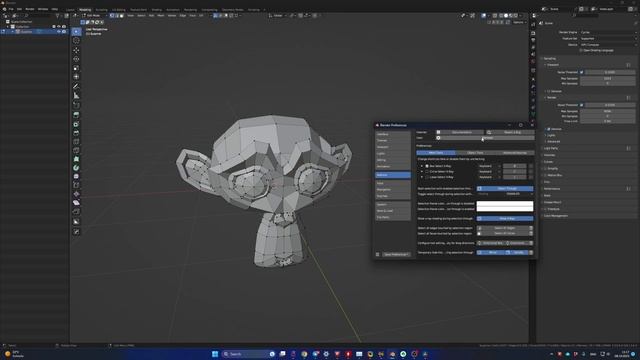Open the Themes section in Preferences
This screenshot has height=360, width=640.
(x=393, y=140)
